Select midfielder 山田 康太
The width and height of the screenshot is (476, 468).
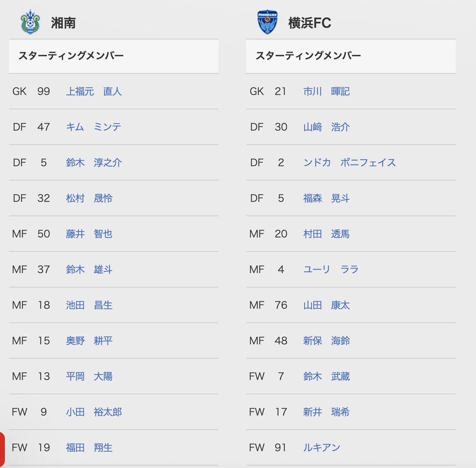coord(327,305)
